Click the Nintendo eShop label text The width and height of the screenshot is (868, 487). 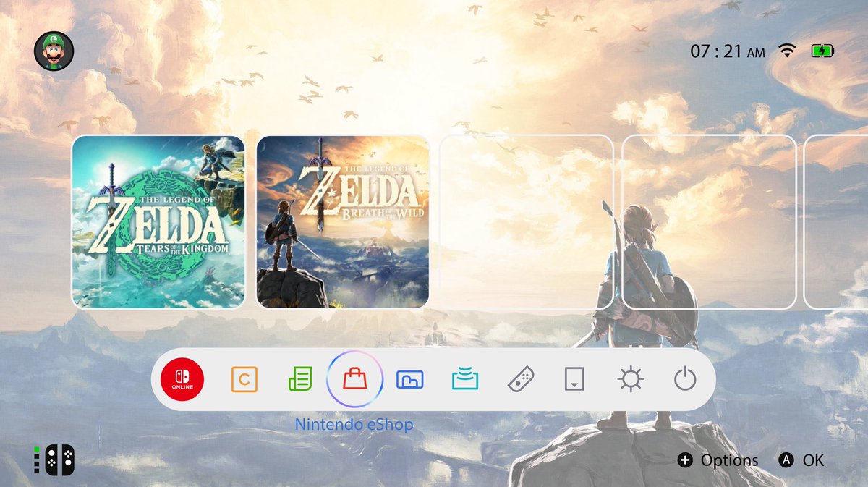point(354,425)
